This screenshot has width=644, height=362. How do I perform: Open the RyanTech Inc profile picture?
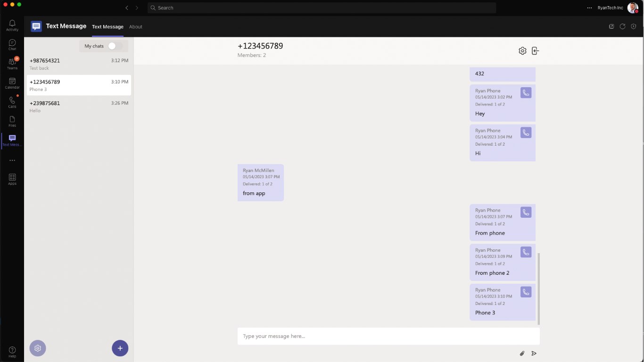coord(633,8)
